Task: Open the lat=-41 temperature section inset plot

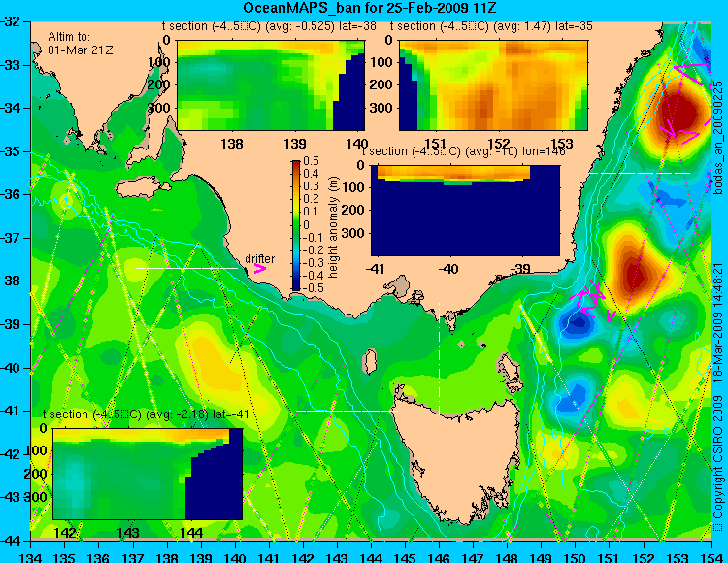Action: click(x=148, y=474)
